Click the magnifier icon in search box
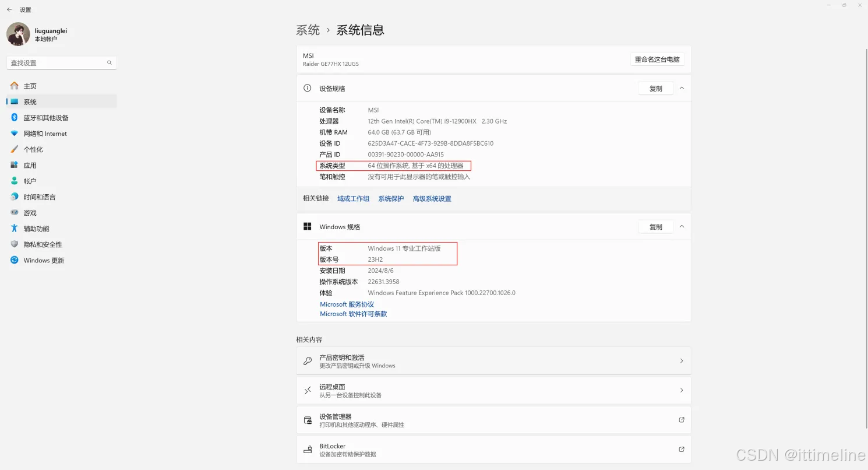Screen dimensions: 868x470 pos(109,62)
